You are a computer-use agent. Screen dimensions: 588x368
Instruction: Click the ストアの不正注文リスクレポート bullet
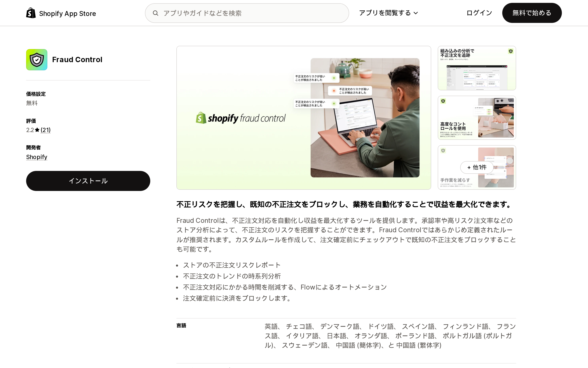(232, 265)
